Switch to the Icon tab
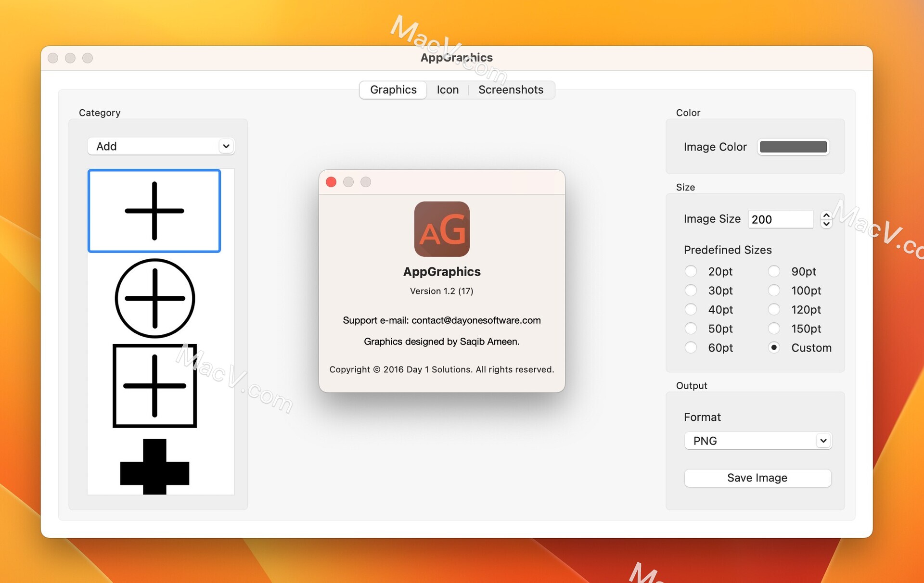Viewport: 924px width, 583px height. pyautogui.click(x=448, y=90)
